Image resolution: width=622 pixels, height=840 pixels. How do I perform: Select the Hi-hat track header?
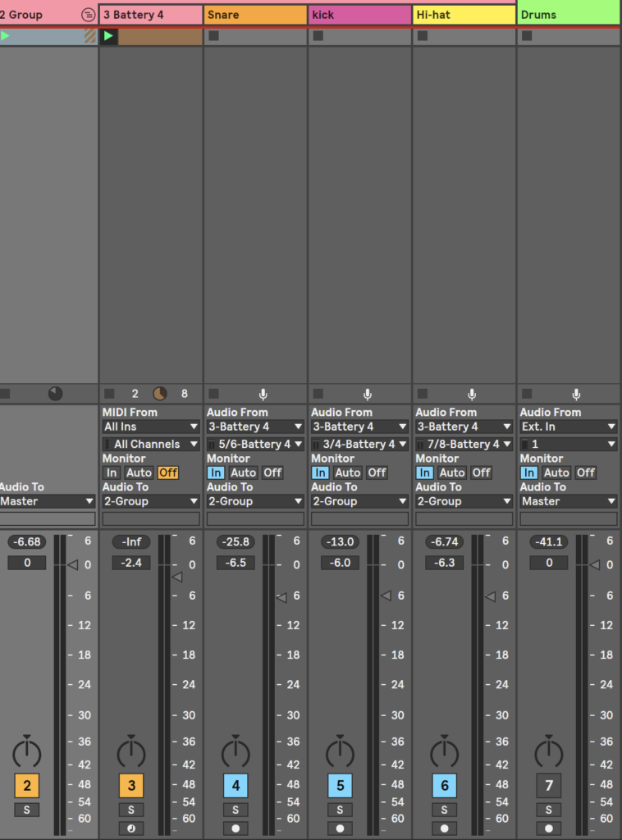coord(464,15)
